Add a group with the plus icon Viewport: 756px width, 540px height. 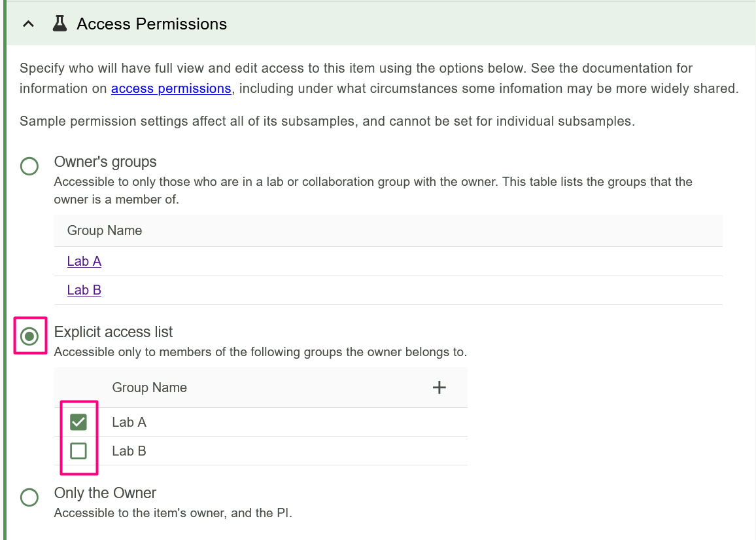pyautogui.click(x=439, y=387)
